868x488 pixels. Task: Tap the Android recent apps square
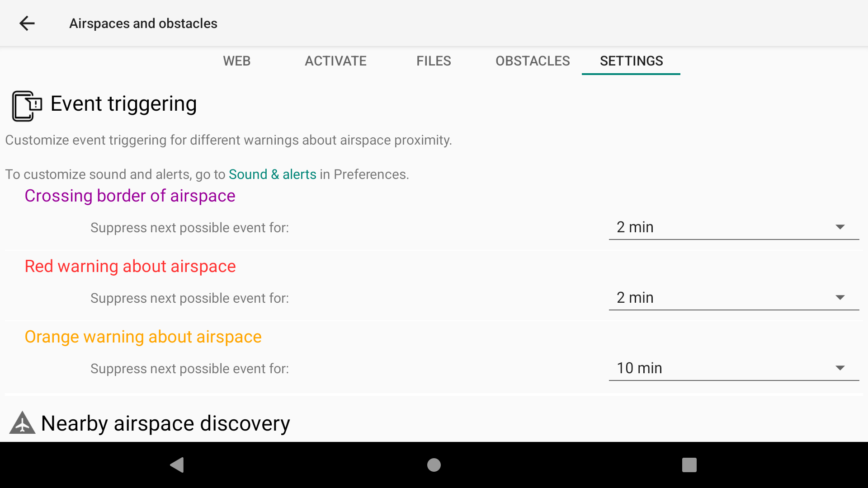[x=689, y=465]
